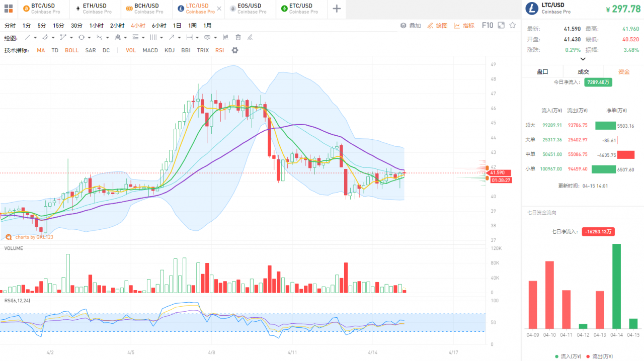644x361 pixels.
Task: Click the fullscreen expand icon
Action: coord(501,25)
